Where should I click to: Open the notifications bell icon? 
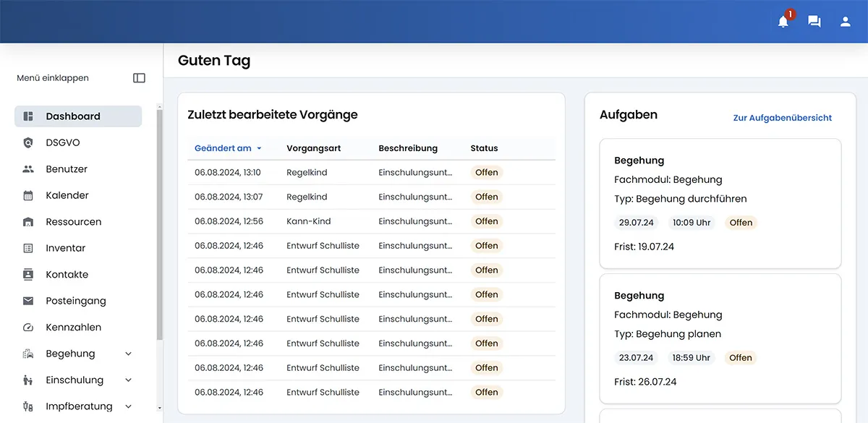pyautogui.click(x=783, y=22)
